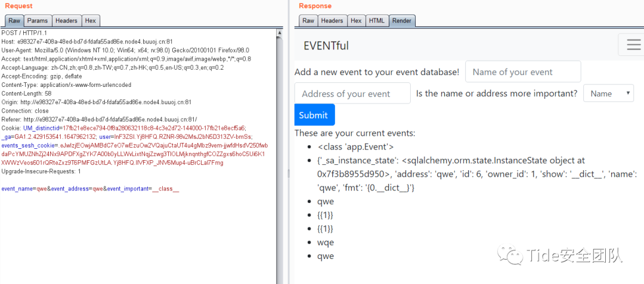
Task: Click the Request panel title
Action: pyautogui.click(x=18, y=6)
